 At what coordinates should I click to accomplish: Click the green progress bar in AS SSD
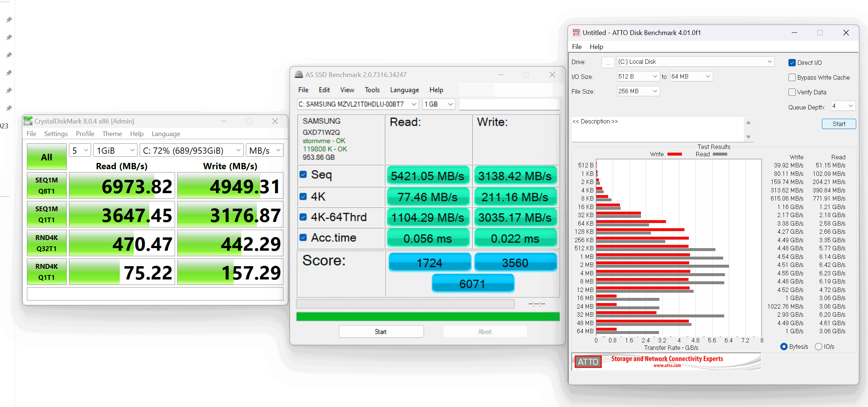(x=428, y=316)
